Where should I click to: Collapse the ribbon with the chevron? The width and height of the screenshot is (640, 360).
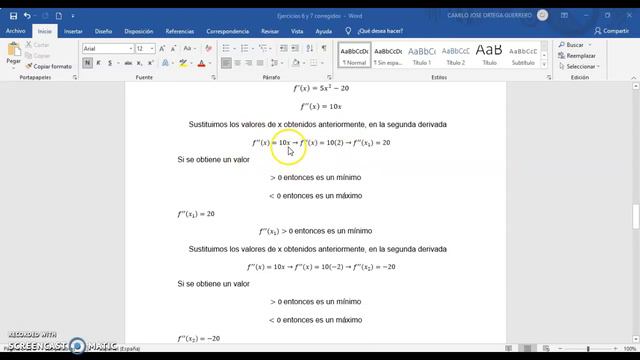point(633,78)
